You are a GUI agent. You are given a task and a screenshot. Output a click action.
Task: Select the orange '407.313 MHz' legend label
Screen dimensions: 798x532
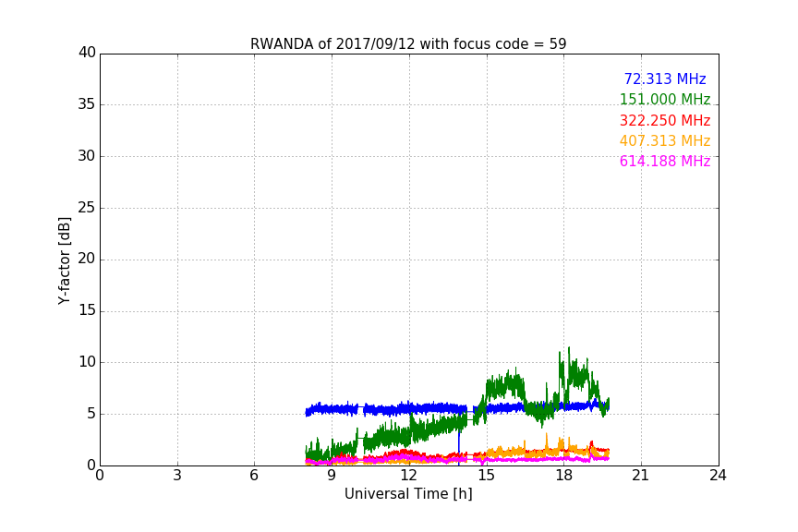pyautogui.click(x=665, y=140)
